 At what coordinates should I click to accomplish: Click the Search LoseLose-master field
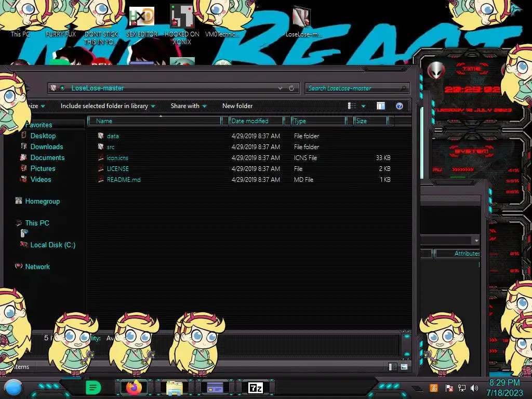[357, 88]
